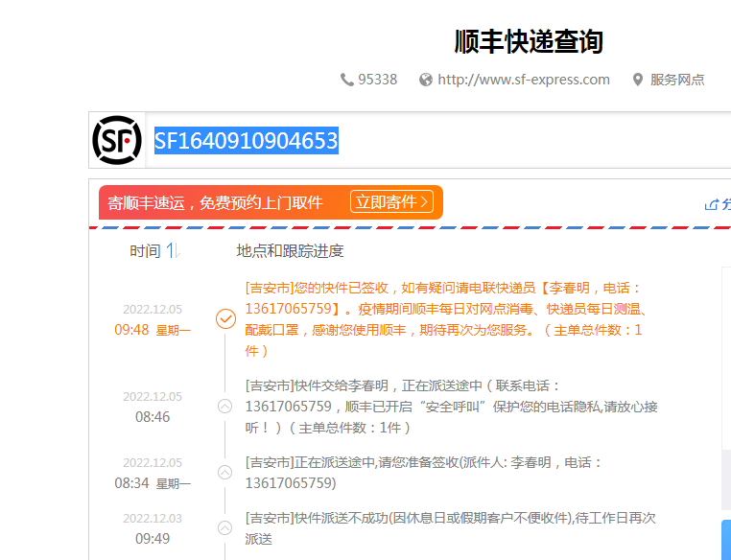Click the 快件派送不成功 tracking message
Viewport: 731px width, 560px height.
pos(450,528)
